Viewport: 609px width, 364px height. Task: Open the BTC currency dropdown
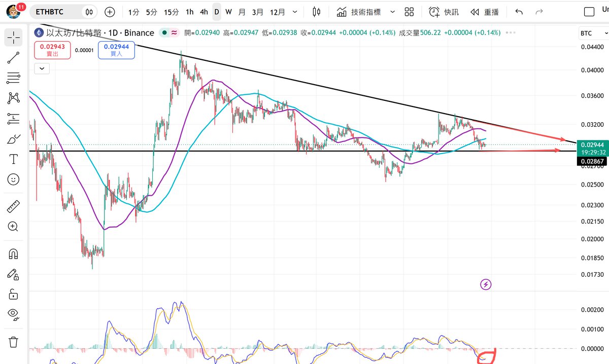[x=592, y=33]
